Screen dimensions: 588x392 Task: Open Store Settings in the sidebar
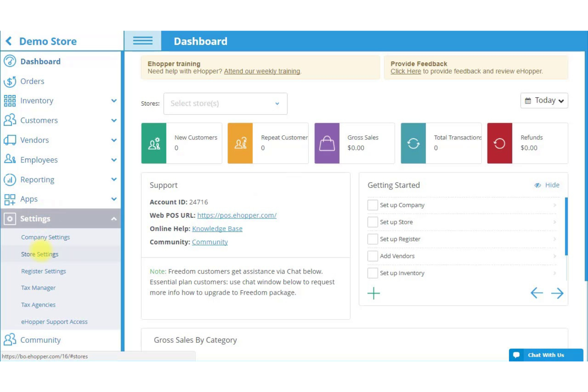[40, 254]
